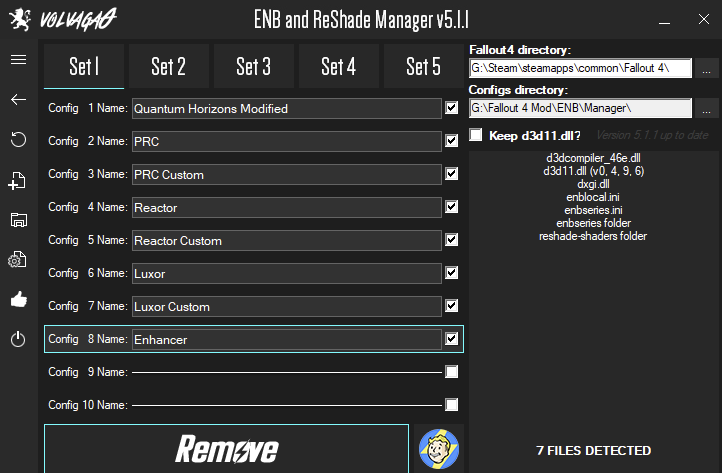Viewport: 722px width, 473px height.
Task: Check the Config 9 checkbox
Action: 452,372
